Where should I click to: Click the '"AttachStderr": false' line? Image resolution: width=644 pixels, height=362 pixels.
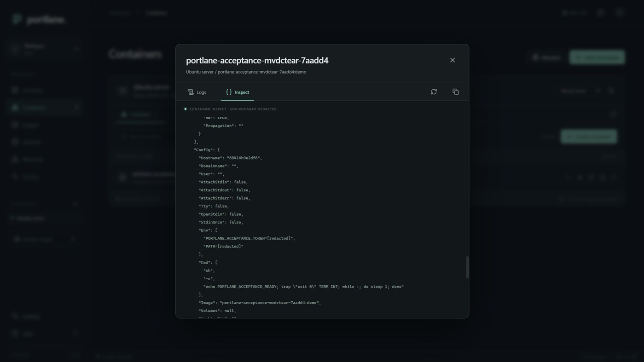click(224, 198)
